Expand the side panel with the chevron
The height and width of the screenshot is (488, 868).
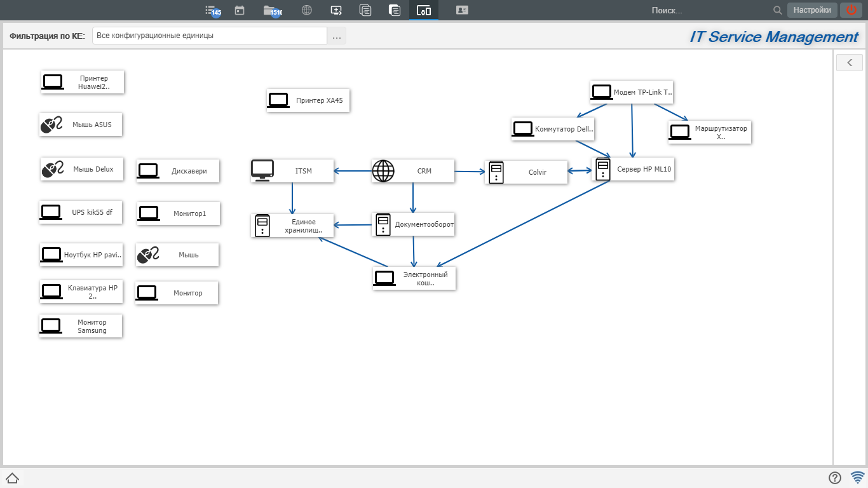click(850, 62)
